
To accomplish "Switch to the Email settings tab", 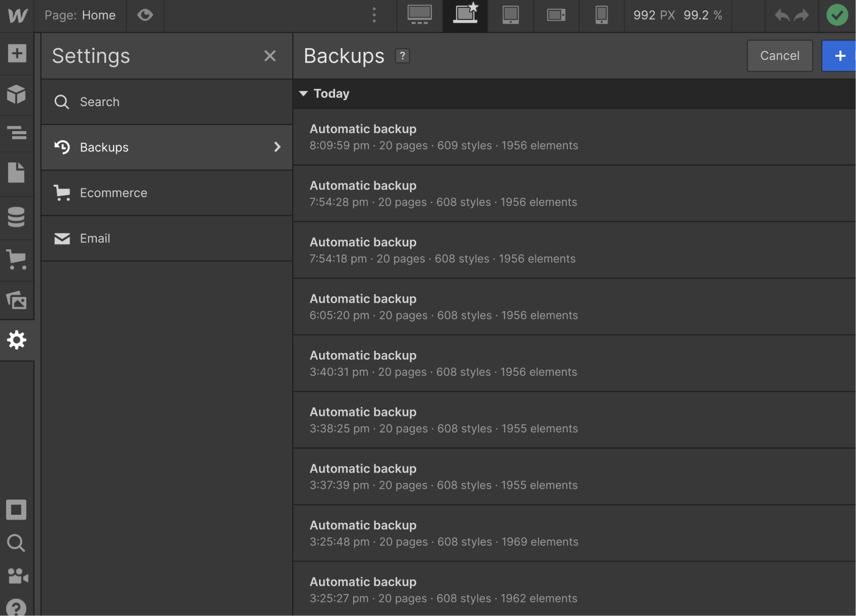I will pos(95,238).
